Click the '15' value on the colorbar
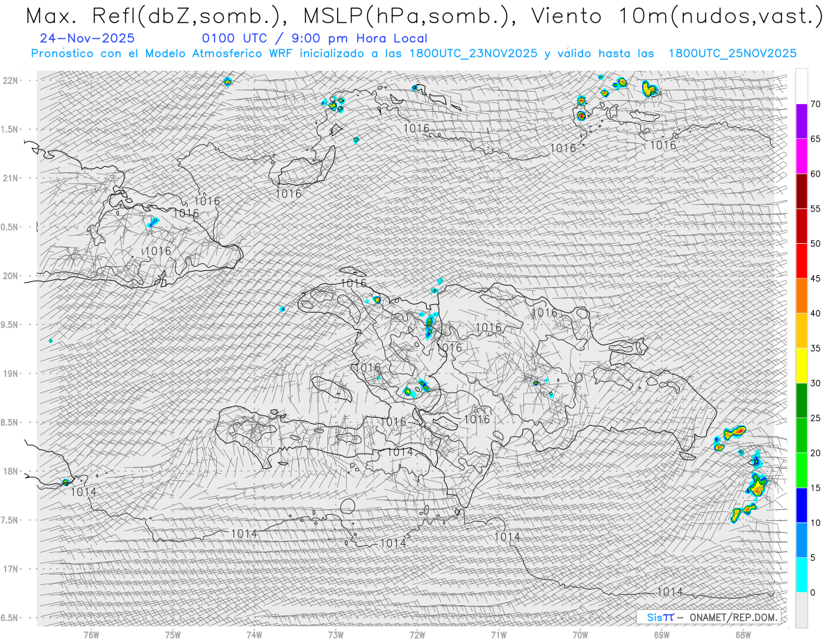The height and width of the screenshot is (644, 834). pos(815,488)
